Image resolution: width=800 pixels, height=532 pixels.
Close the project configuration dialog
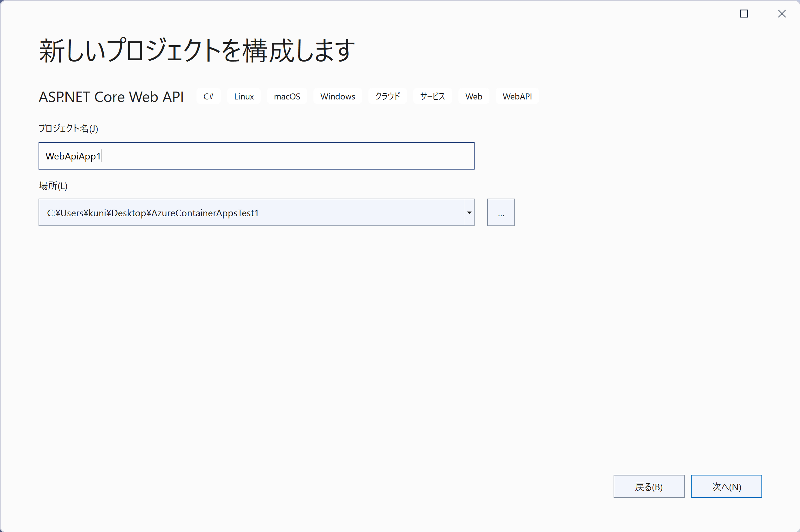pos(782,14)
